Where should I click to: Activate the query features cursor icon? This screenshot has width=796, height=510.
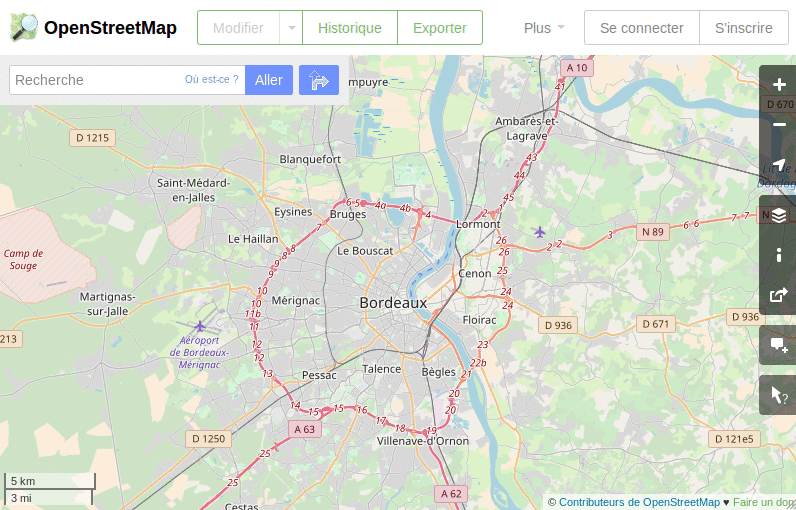779,395
